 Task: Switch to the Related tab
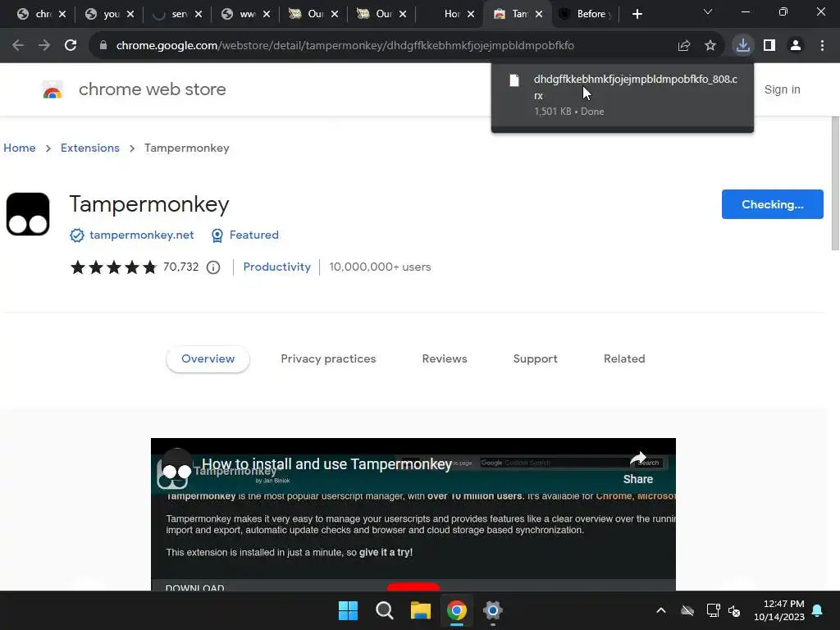pos(624,359)
